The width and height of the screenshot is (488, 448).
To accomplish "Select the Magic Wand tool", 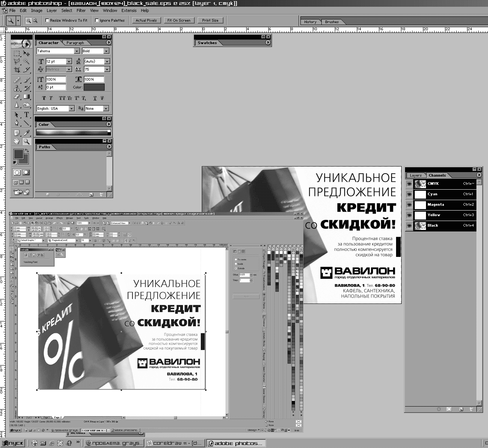I will point(27,61).
